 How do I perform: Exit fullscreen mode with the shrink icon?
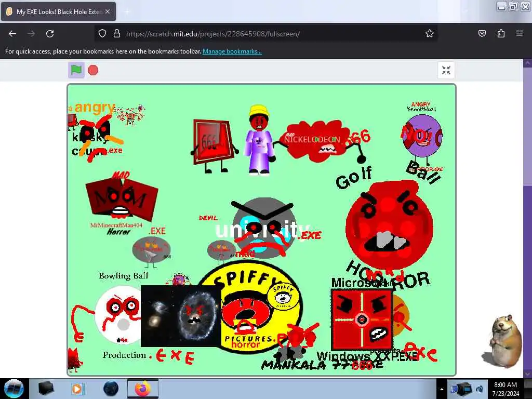(x=446, y=70)
